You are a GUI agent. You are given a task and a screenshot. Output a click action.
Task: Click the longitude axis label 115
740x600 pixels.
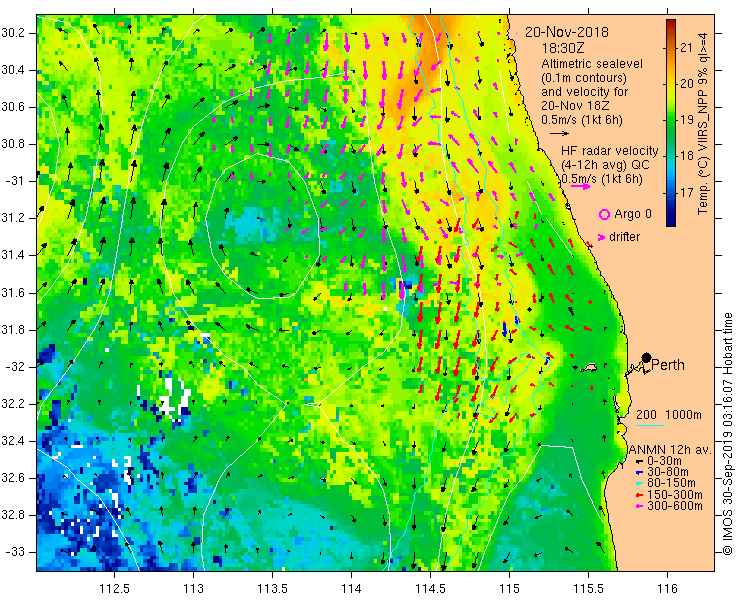tap(509, 589)
